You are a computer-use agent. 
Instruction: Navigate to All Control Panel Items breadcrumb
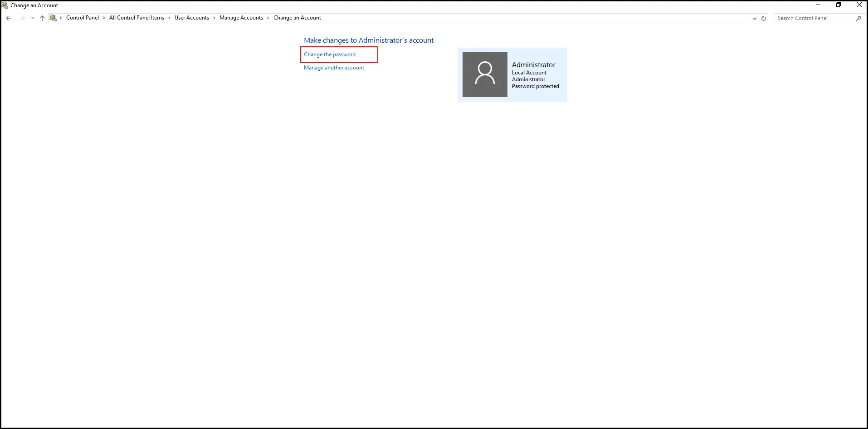[x=137, y=18]
